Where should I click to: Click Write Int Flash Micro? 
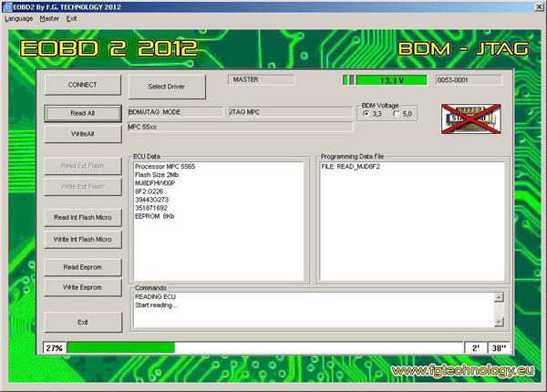pos(83,239)
